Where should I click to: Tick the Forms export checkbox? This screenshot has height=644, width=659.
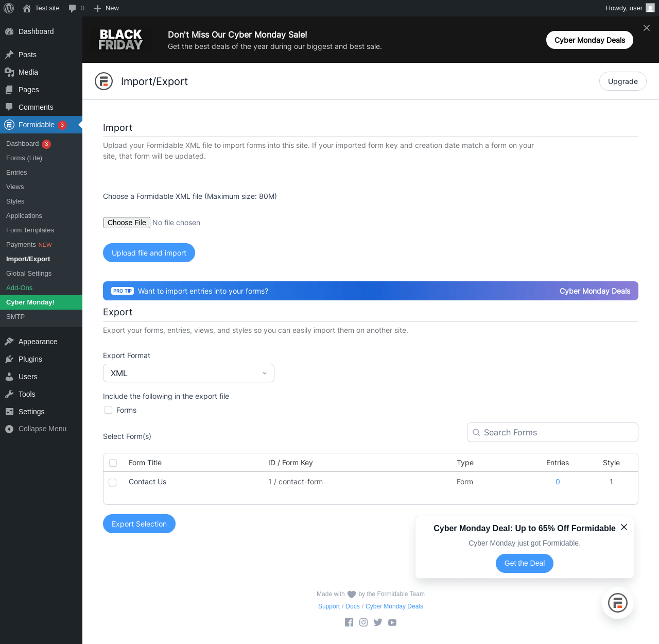pos(109,410)
